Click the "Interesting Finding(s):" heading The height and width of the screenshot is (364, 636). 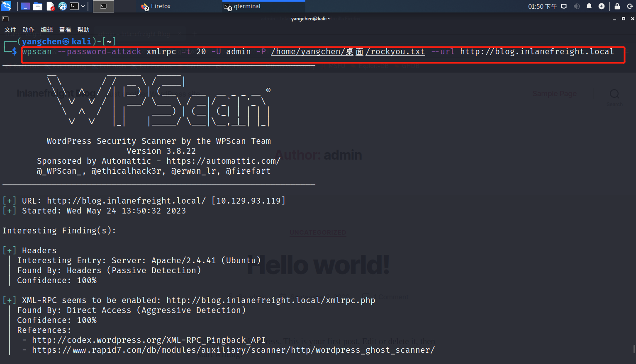click(59, 231)
